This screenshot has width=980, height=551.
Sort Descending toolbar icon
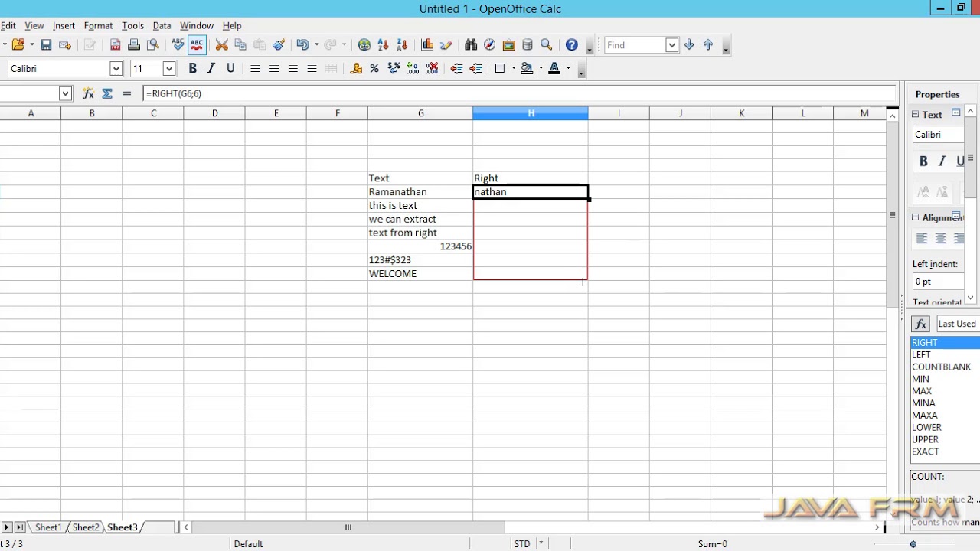[x=403, y=45]
